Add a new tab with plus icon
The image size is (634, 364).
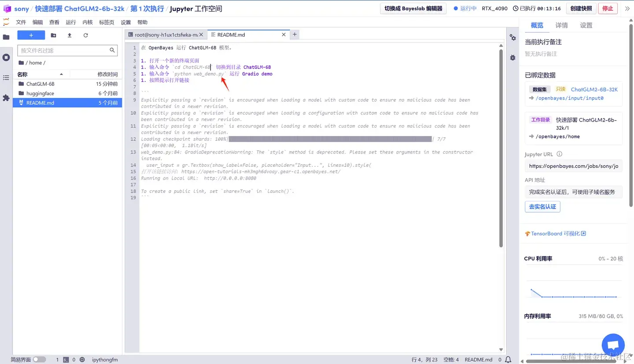coord(295,34)
